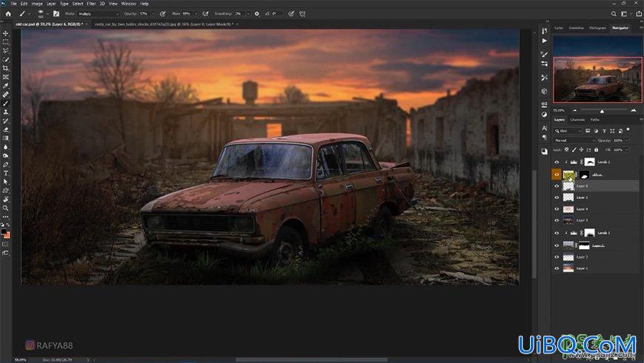Select the Frame tool
644x363 pixels.
(x=6, y=77)
